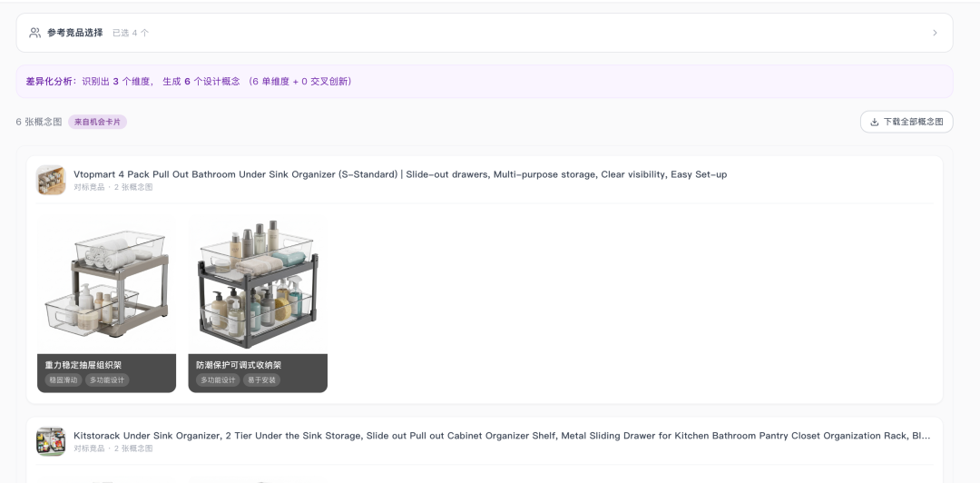Open the Kitstorack product thumbnail icon
Image resolution: width=980 pixels, height=483 pixels.
coord(51,442)
